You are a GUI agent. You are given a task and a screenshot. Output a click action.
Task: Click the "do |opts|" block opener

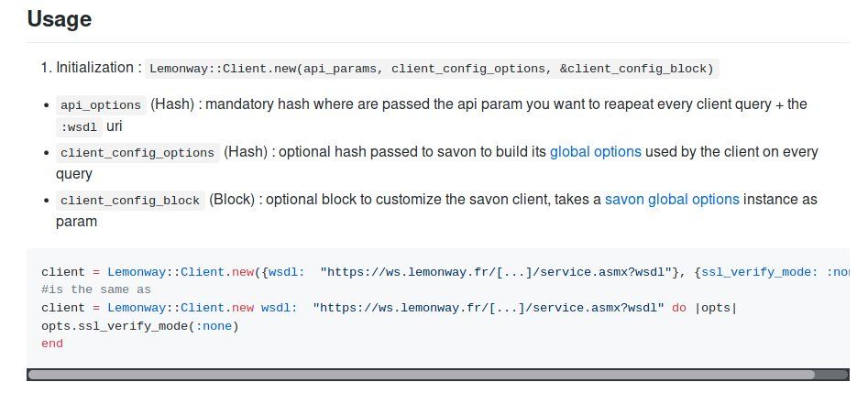pos(704,308)
